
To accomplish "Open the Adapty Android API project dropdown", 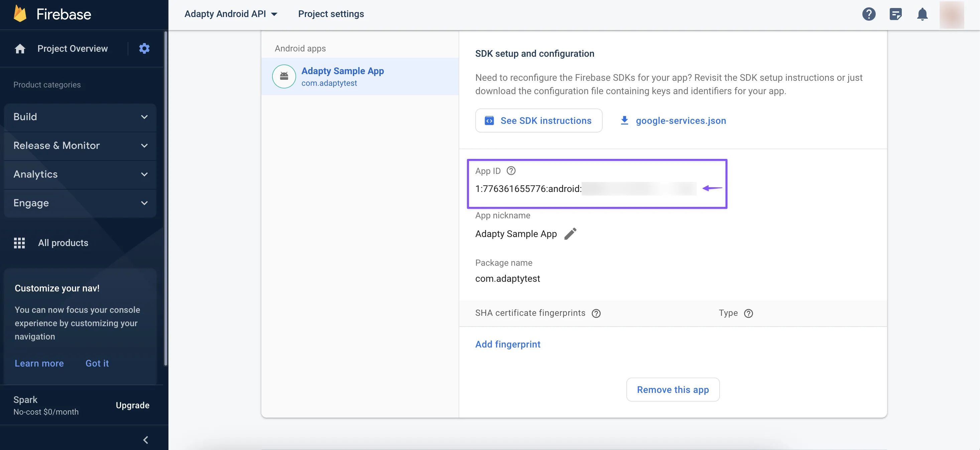I will pyautogui.click(x=231, y=14).
